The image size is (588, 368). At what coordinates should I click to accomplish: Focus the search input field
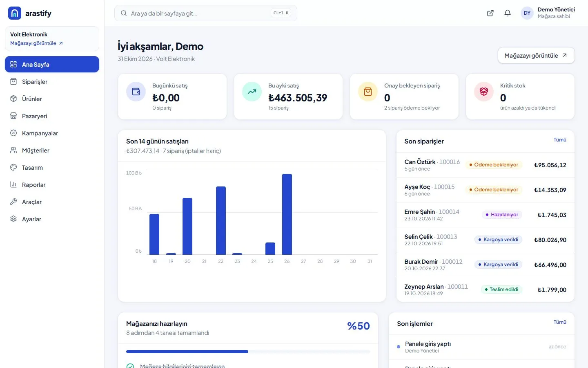[206, 13]
